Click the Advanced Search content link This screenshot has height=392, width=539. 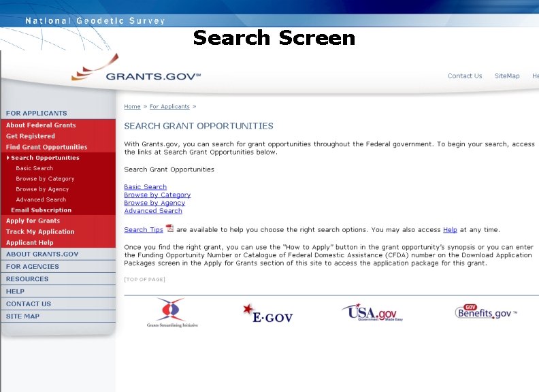pos(153,211)
